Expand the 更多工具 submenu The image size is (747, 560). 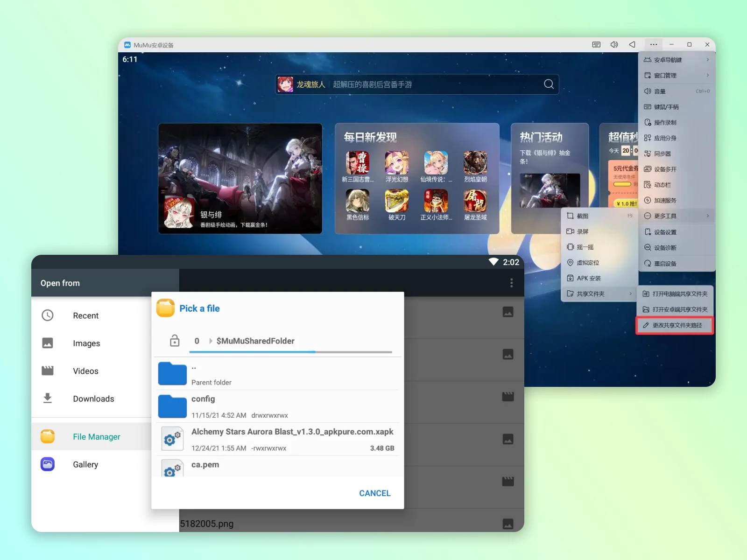pos(677,216)
